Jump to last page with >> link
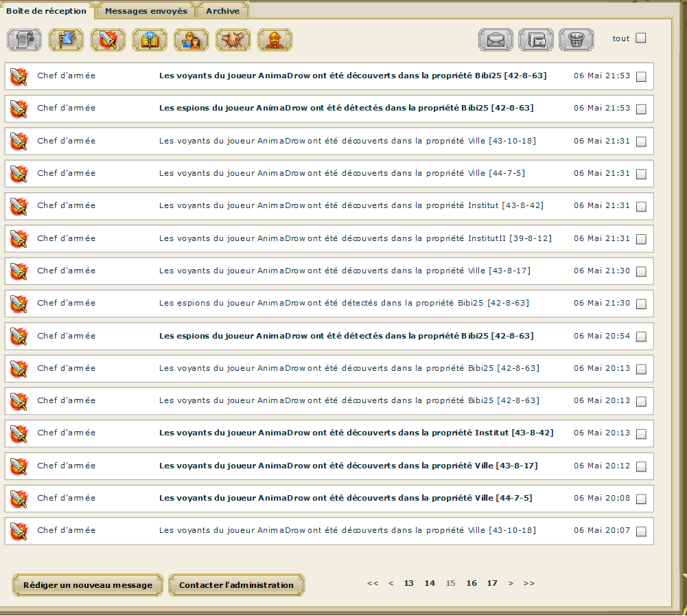Image resolution: width=687 pixels, height=616 pixels. (529, 583)
